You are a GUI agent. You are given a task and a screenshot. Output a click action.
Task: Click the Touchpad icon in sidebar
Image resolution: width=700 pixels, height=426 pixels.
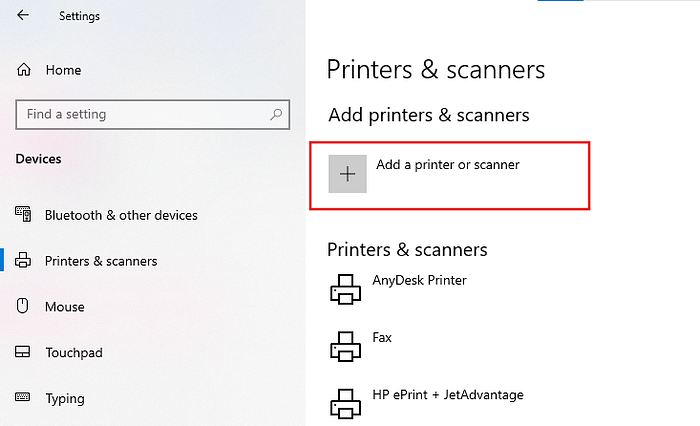pyautogui.click(x=22, y=352)
